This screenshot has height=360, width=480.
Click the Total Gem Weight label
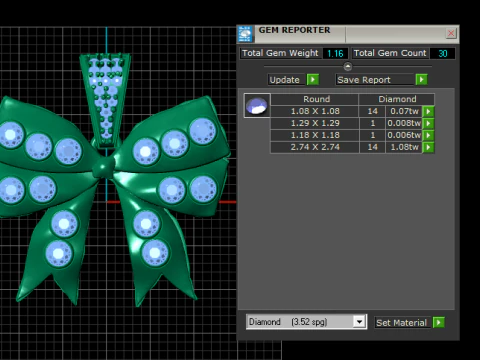[280, 53]
